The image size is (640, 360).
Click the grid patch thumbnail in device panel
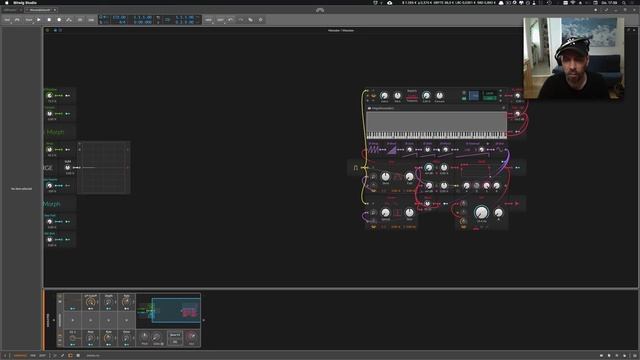click(169, 311)
